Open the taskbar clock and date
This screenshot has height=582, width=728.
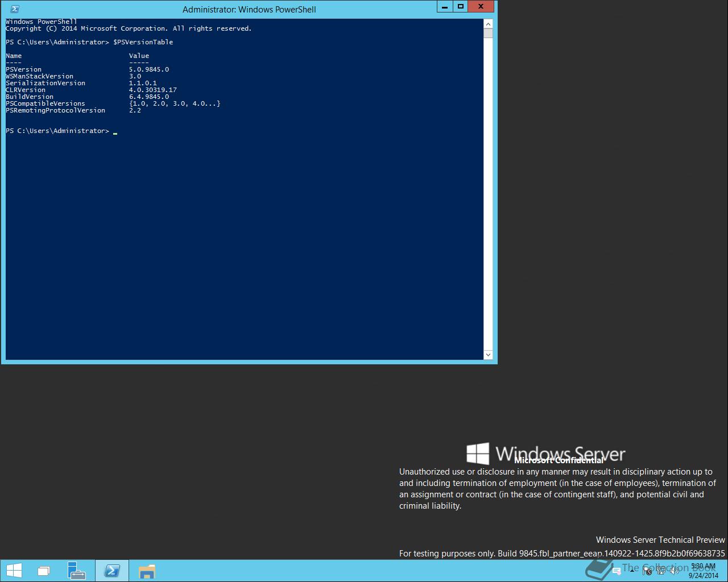pyautogui.click(x=703, y=571)
